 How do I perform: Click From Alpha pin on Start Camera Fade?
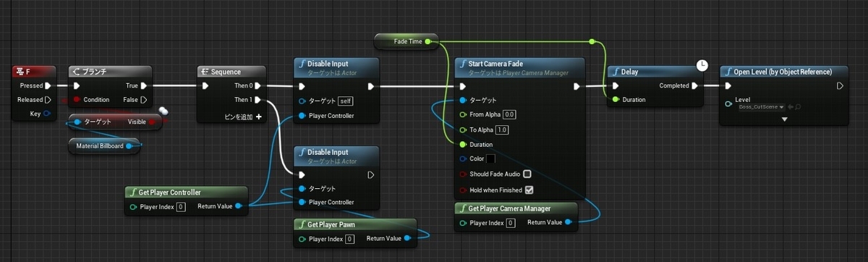(463, 114)
